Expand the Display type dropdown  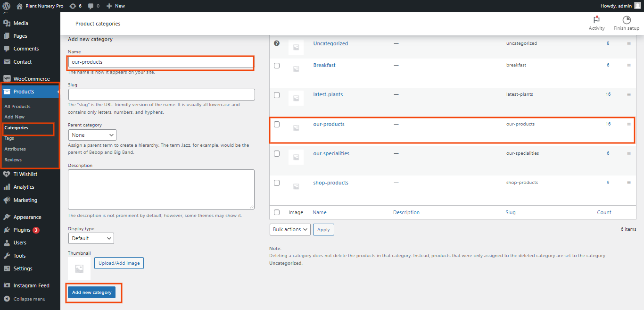tap(91, 238)
